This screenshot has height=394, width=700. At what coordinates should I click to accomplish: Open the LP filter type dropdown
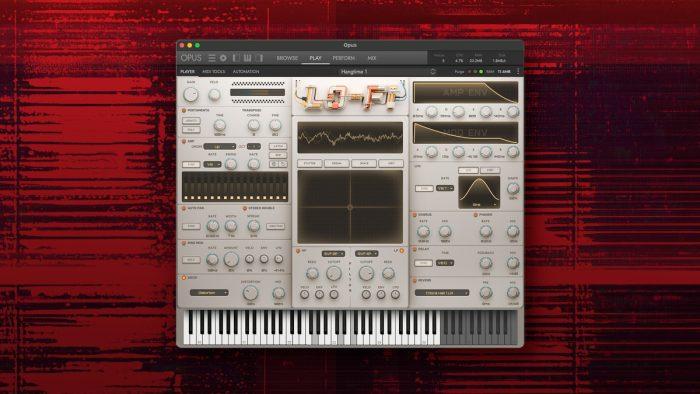pyautogui.click(x=367, y=253)
